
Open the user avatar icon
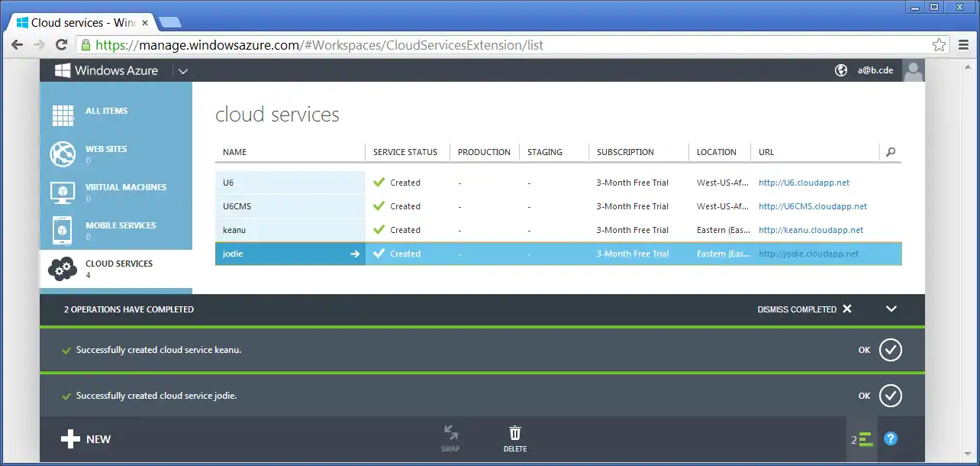pos(913,70)
